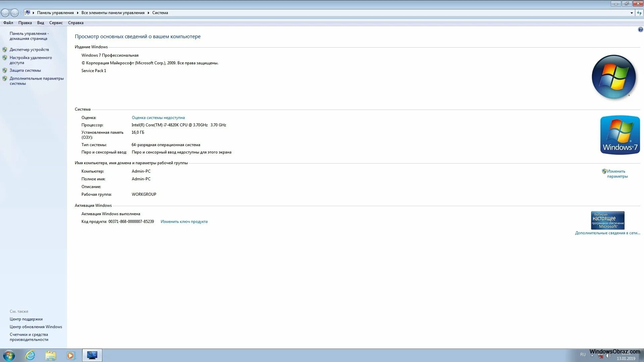
Task: Click the address bar refresh icon
Action: point(639,13)
